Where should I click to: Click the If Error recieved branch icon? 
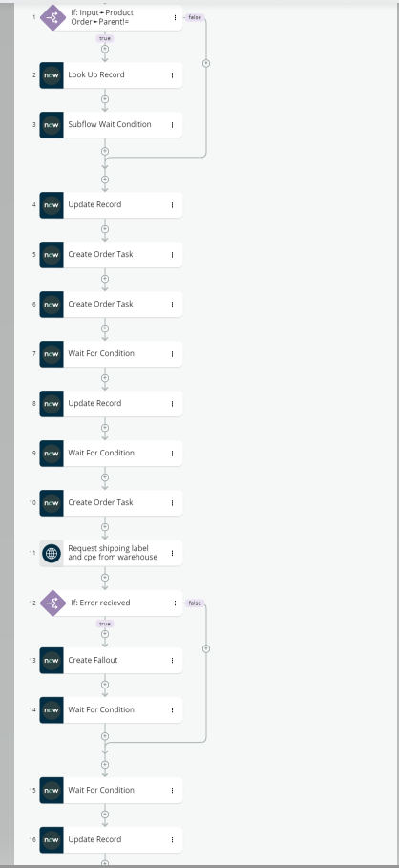point(53,603)
